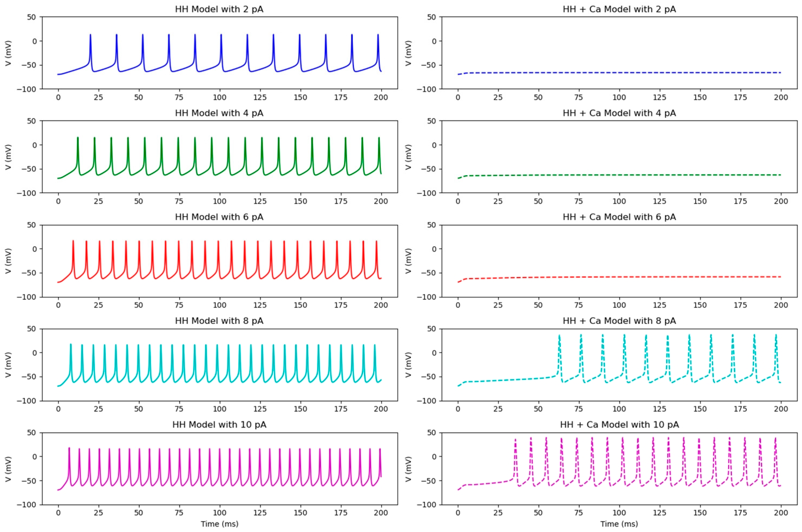Click tick label '−100' on HH + Ca 6 pA y-axis

(427, 297)
